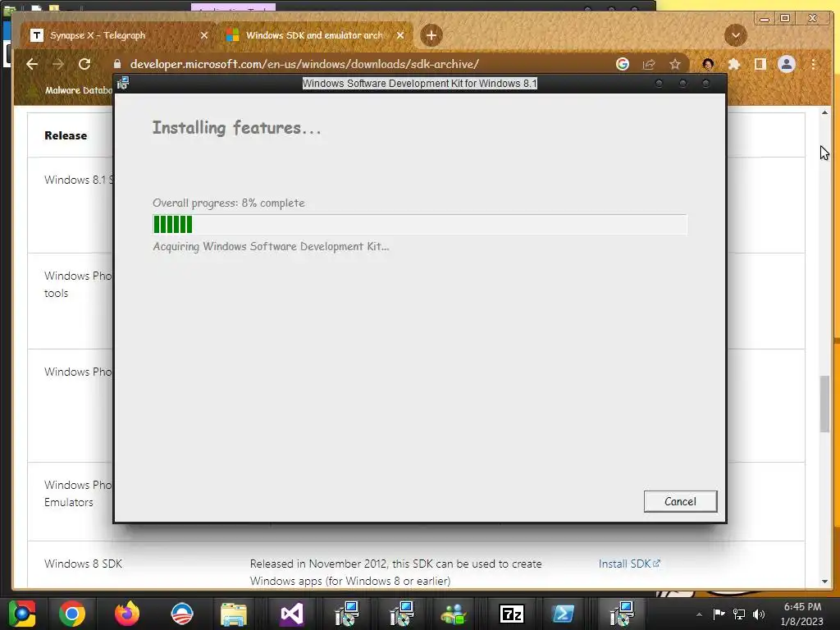Open a new Chrome tab
Image resolution: width=840 pixels, height=630 pixels.
click(431, 35)
